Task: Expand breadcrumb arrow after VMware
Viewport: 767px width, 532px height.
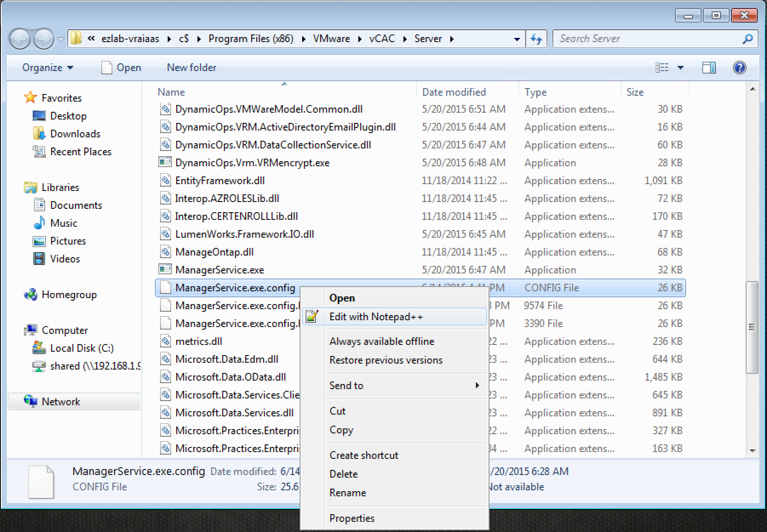Action: click(360, 39)
